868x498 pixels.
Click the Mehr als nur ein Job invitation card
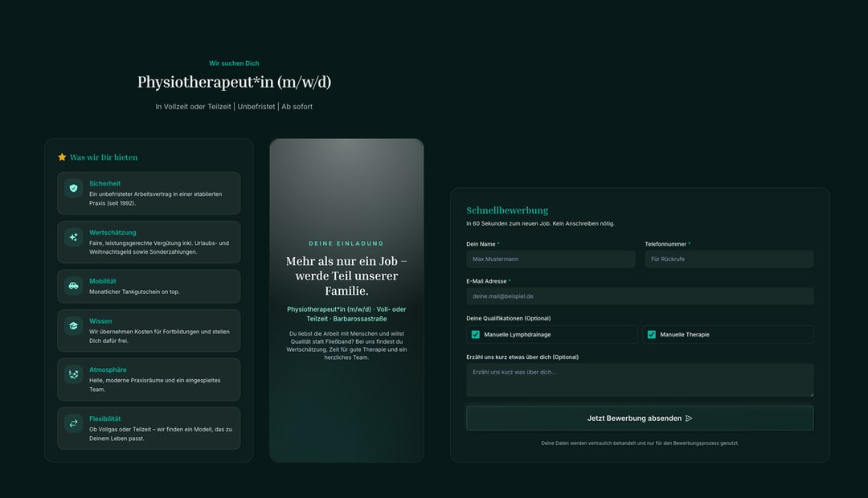346,300
